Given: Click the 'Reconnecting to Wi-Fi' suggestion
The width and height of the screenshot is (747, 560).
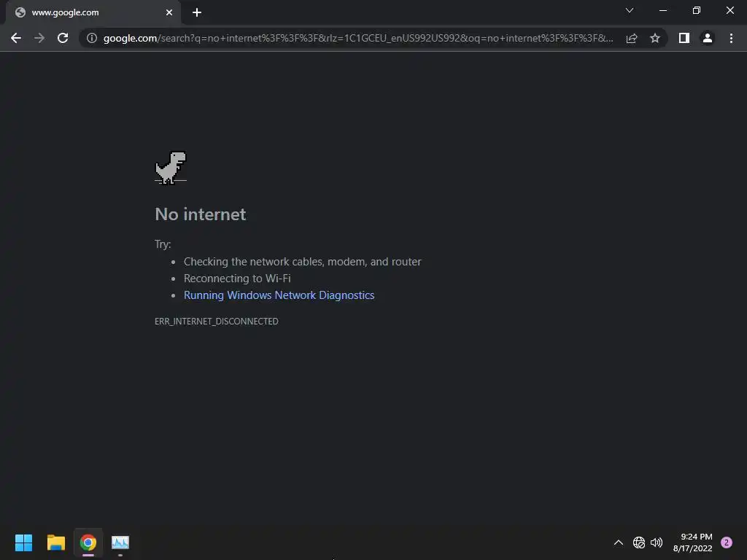Looking at the screenshot, I should pyautogui.click(x=237, y=278).
